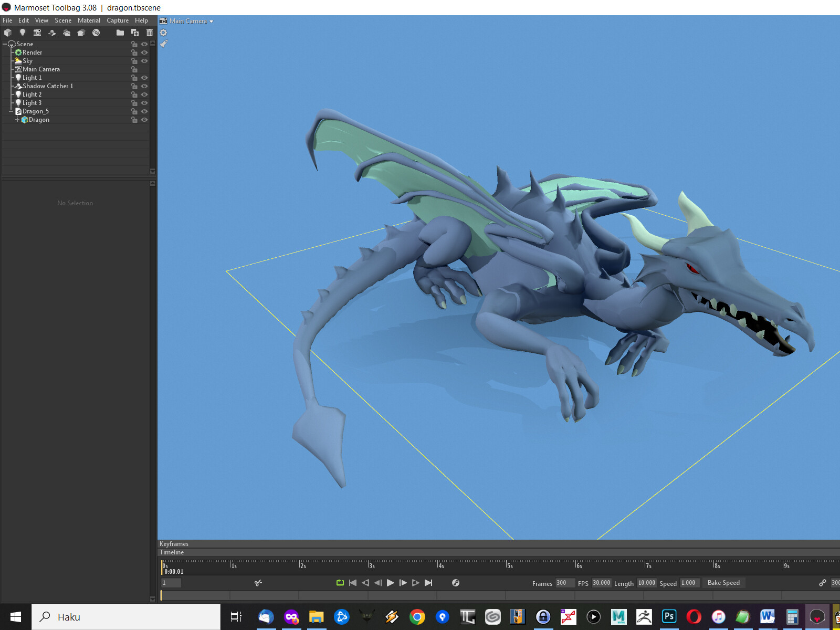Step to the next keyframe

point(416,583)
